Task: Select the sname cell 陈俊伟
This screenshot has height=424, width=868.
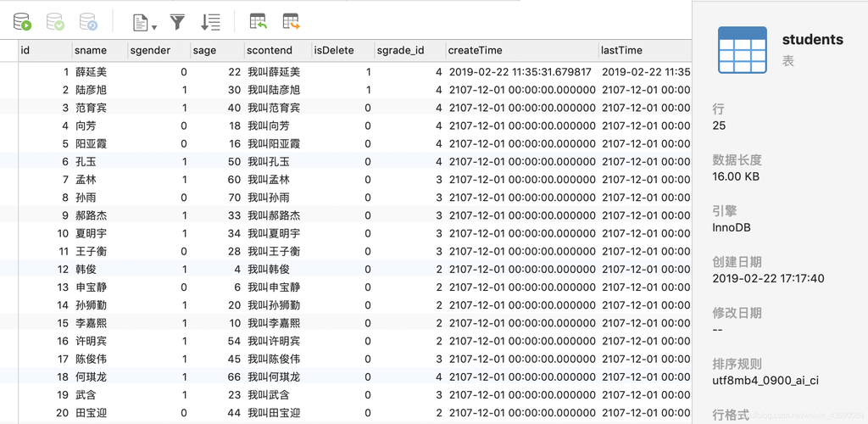Action: pos(92,360)
